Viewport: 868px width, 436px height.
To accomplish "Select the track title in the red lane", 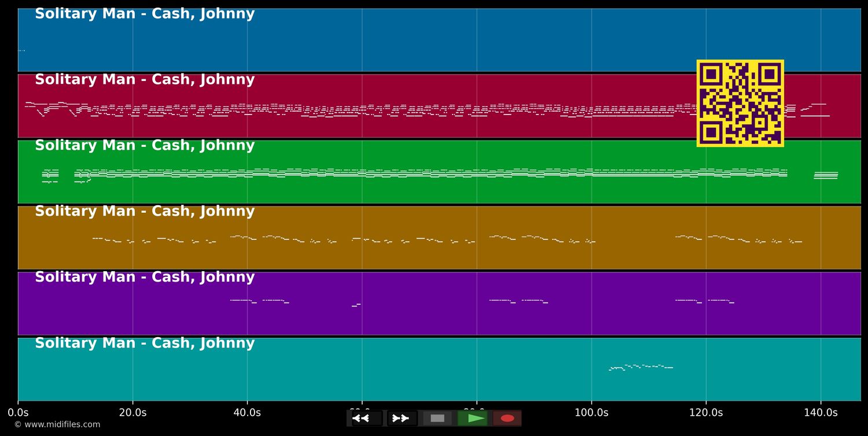I will click(145, 80).
